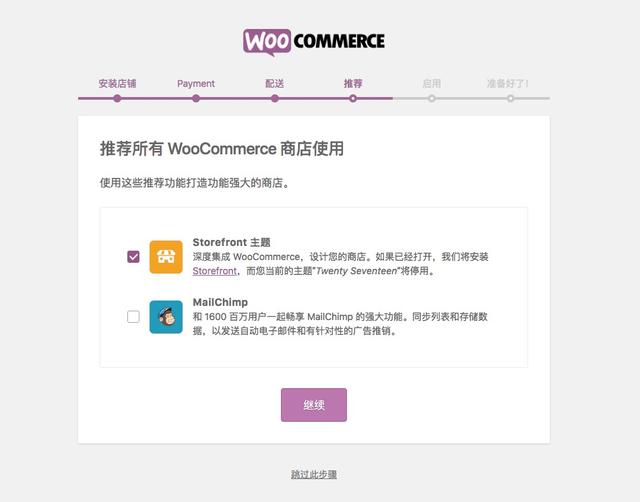Click the current progress dot under 推荐
The image size is (640, 502).
click(x=353, y=98)
